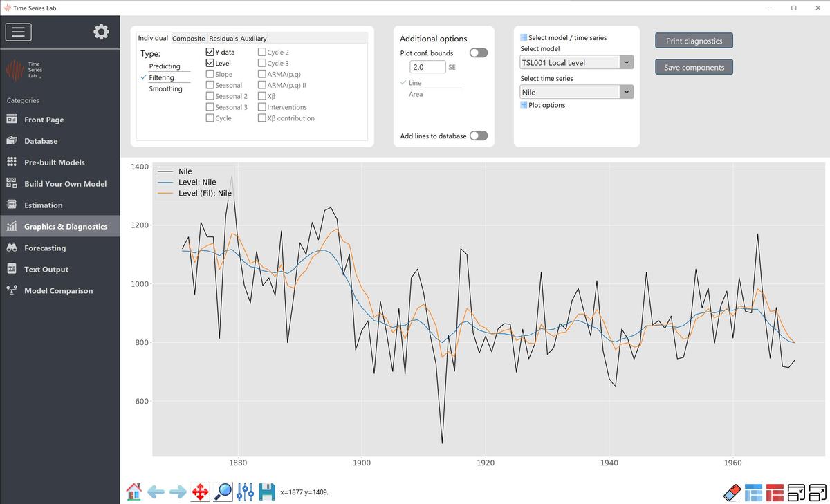Image resolution: width=830 pixels, height=504 pixels.
Task: Click the Build Your Own Model icon
Action: tap(12, 184)
